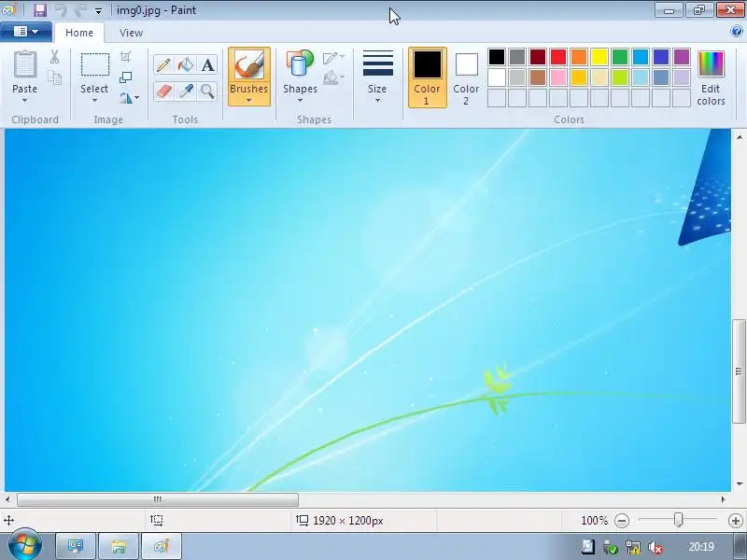The image size is (747, 560).
Task: Activate Color 2 selection box
Action: click(466, 77)
